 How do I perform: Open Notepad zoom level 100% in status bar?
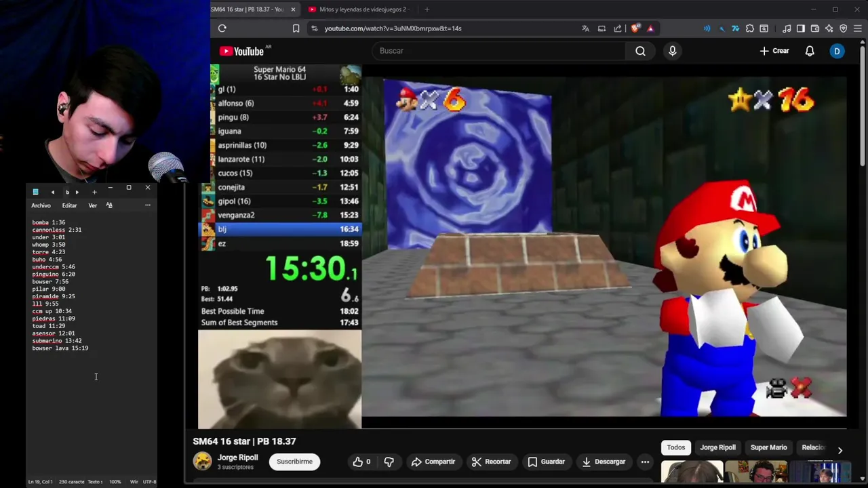(115, 482)
